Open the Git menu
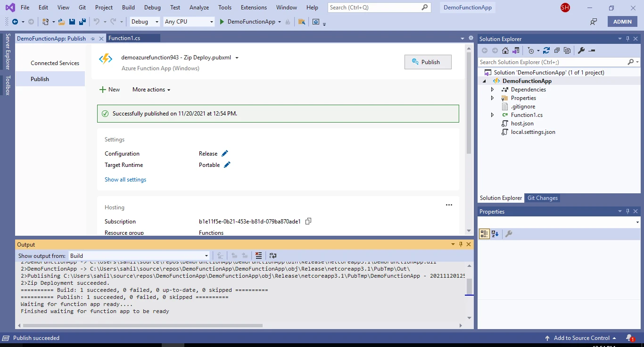Screen dimensions: 644x347 pyautogui.click(x=82, y=7)
